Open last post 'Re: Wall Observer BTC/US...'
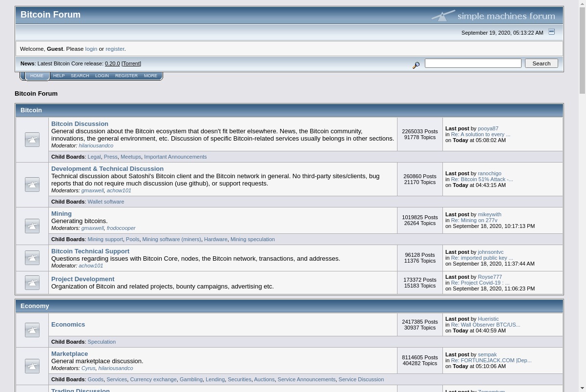 coord(485,325)
